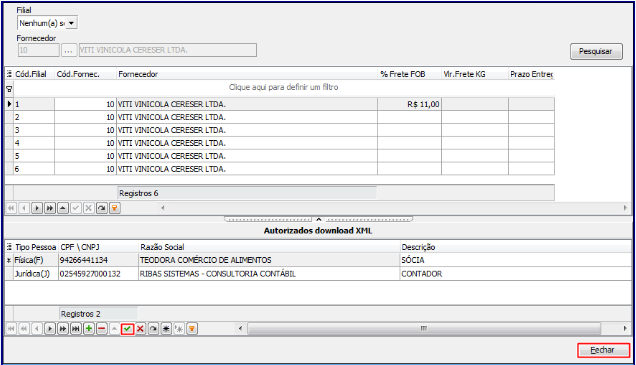Select supplier row with Cód.Filial 2
This screenshot has height=365, width=636.
[279, 117]
